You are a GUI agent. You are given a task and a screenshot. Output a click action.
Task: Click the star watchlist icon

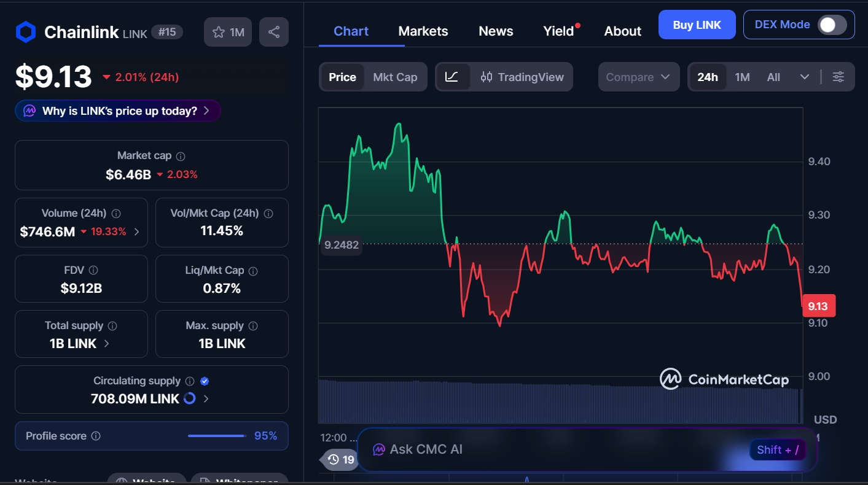[x=219, y=32]
